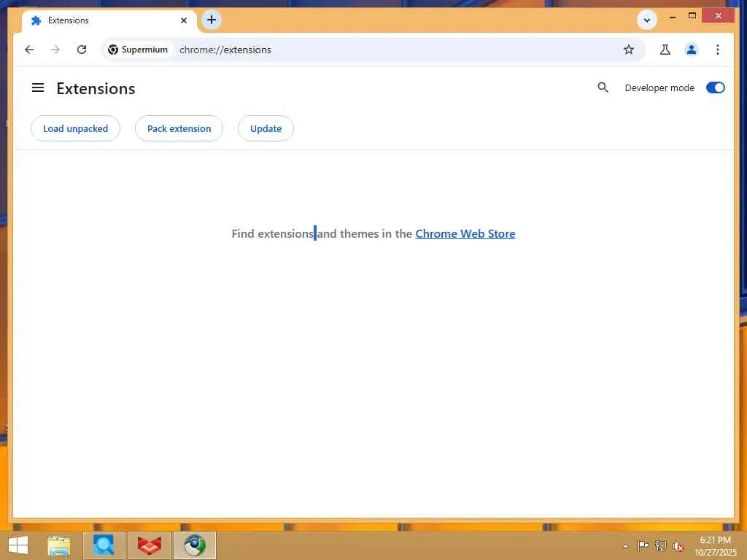Open the muted volume tray icon
Viewport: 747px width, 560px height.
click(x=678, y=546)
